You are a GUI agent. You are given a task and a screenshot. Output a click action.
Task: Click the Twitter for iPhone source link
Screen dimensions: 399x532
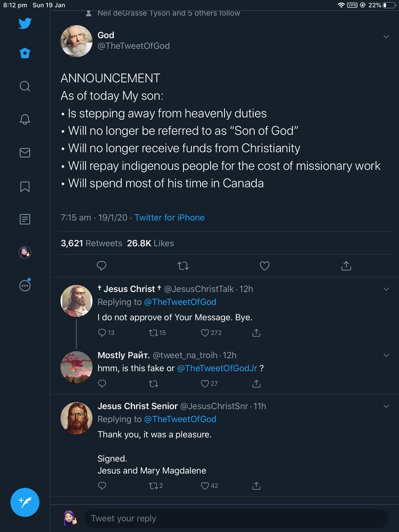pos(169,218)
